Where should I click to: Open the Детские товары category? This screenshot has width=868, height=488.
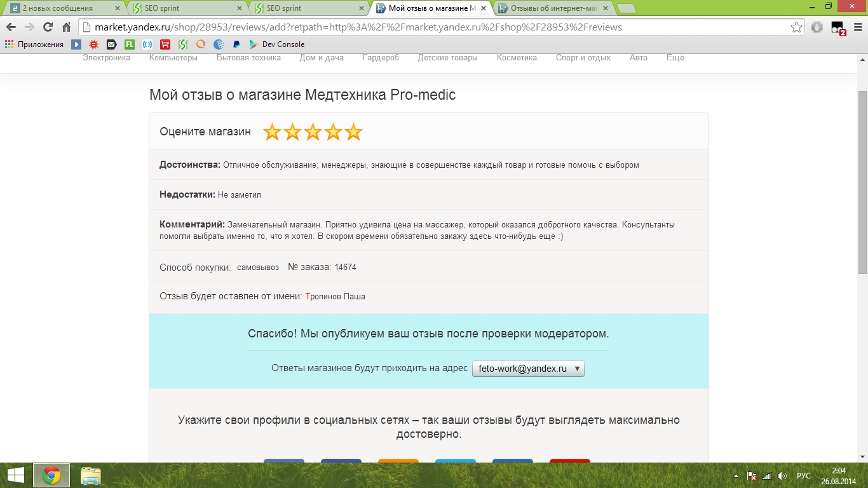447,58
